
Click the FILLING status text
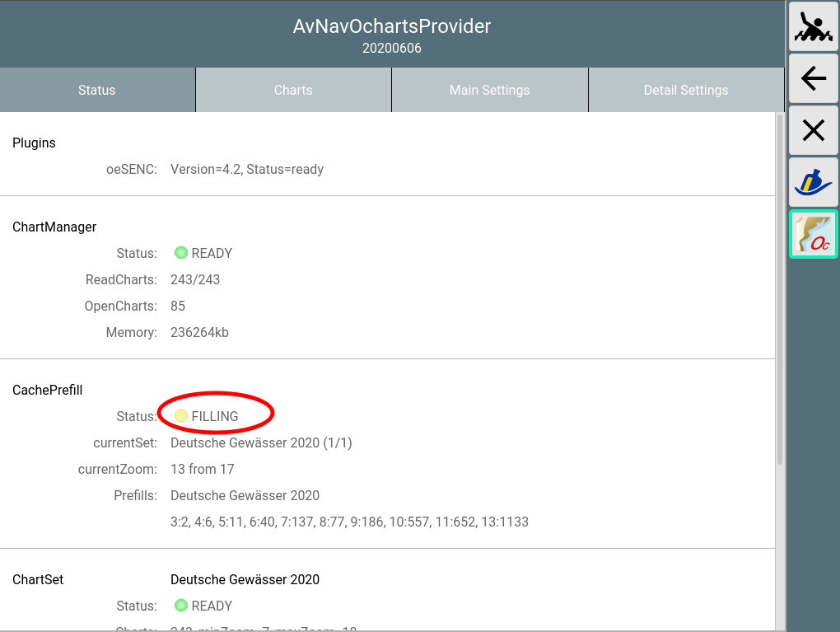[x=215, y=416]
